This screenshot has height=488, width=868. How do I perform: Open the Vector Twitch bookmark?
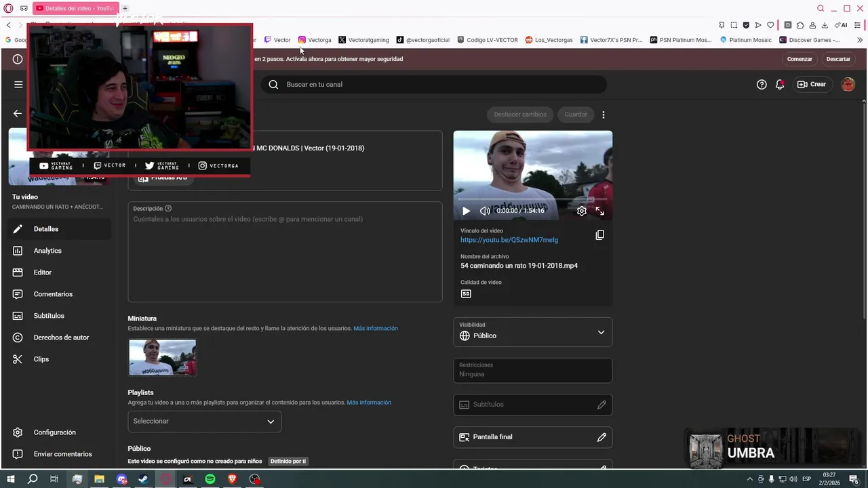pyautogui.click(x=277, y=40)
